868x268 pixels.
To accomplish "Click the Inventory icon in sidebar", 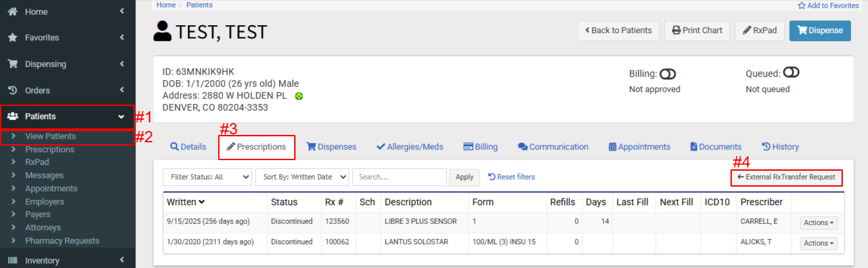I will [12, 261].
